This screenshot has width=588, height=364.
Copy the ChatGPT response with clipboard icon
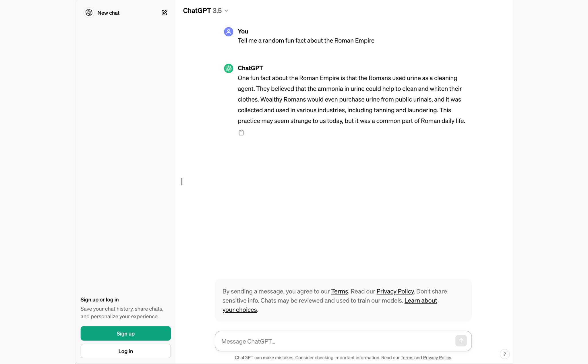click(x=241, y=133)
